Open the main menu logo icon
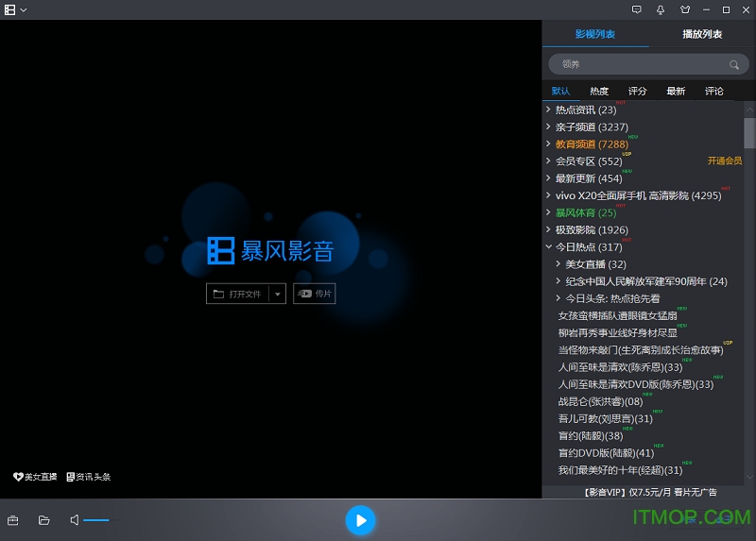 pyautogui.click(x=10, y=9)
